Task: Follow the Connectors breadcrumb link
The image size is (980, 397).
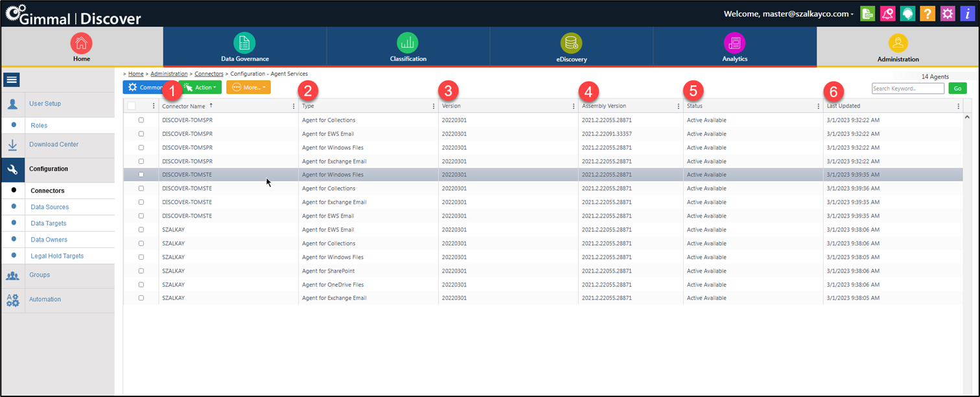Action: (209, 74)
